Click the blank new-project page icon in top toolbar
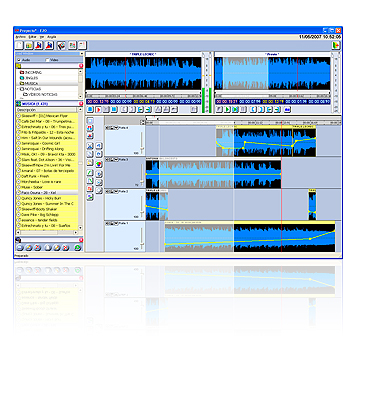 pos(20,45)
